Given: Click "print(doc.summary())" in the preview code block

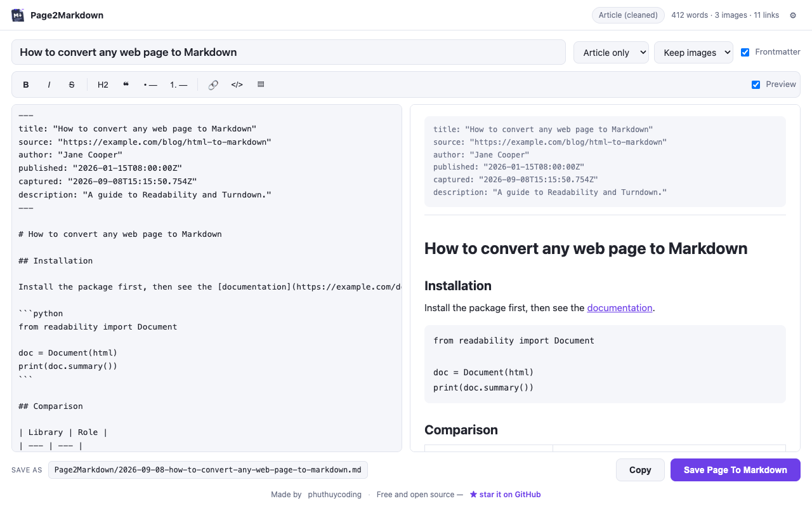Looking at the screenshot, I should click(x=483, y=388).
